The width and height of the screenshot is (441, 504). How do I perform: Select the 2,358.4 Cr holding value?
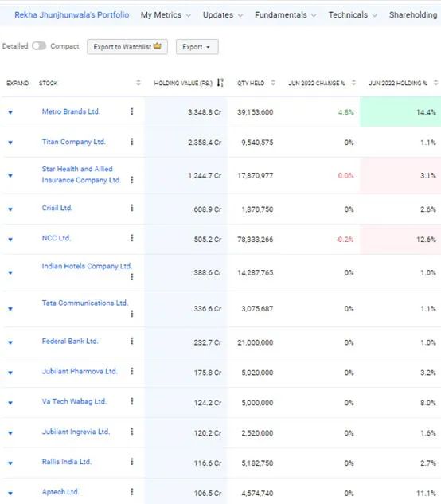click(205, 143)
